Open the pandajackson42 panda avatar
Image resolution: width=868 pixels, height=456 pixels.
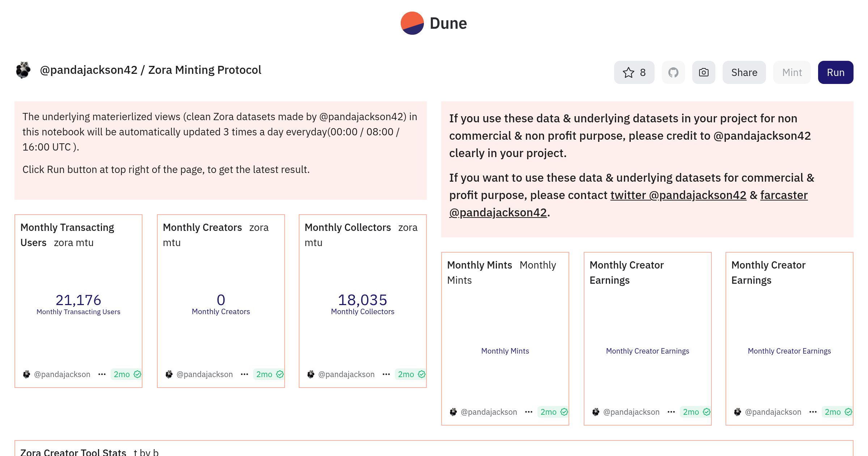pos(24,70)
